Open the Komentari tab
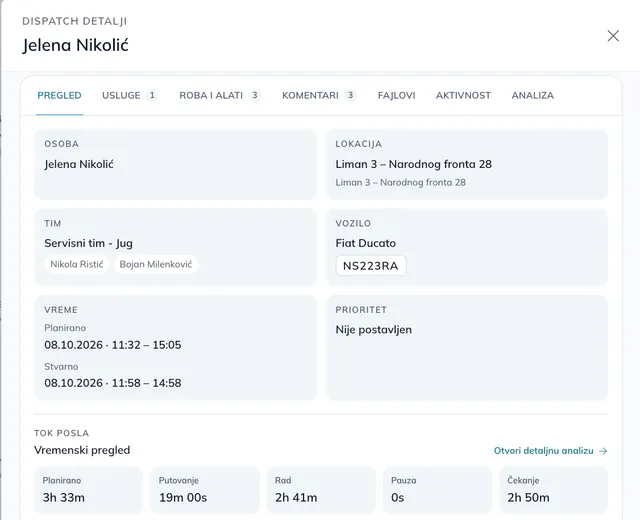This screenshot has height=520, width=640. pos(319,96)
